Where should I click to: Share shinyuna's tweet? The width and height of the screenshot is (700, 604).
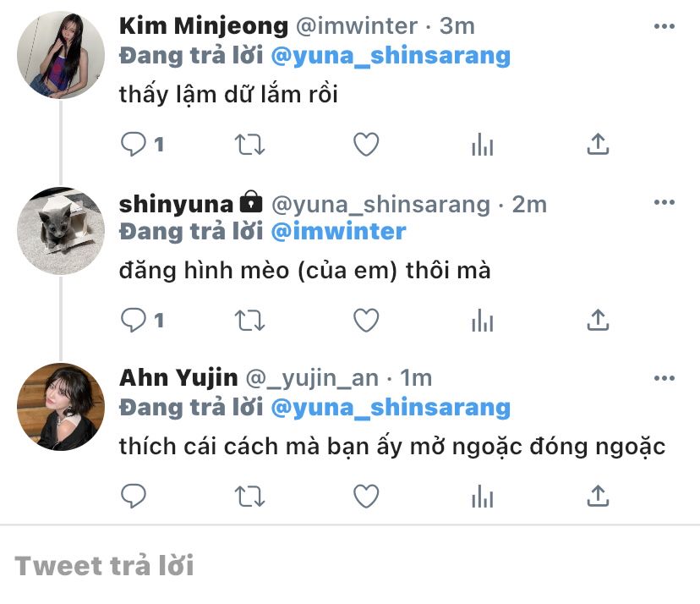coord(598,320)
